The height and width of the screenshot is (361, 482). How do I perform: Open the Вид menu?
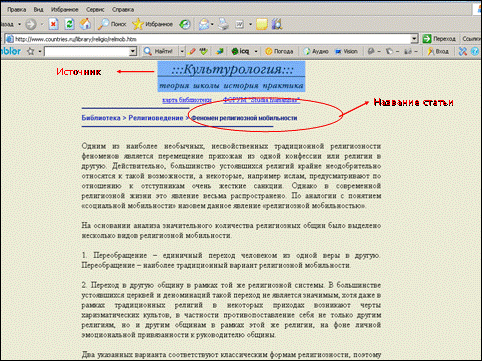point(38,9)
